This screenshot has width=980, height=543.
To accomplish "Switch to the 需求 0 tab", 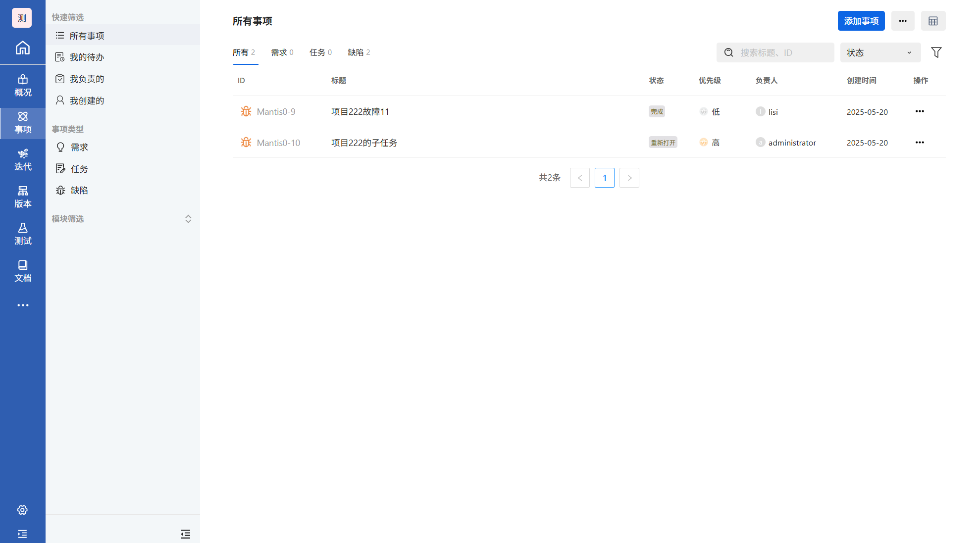I will point(282,52).
